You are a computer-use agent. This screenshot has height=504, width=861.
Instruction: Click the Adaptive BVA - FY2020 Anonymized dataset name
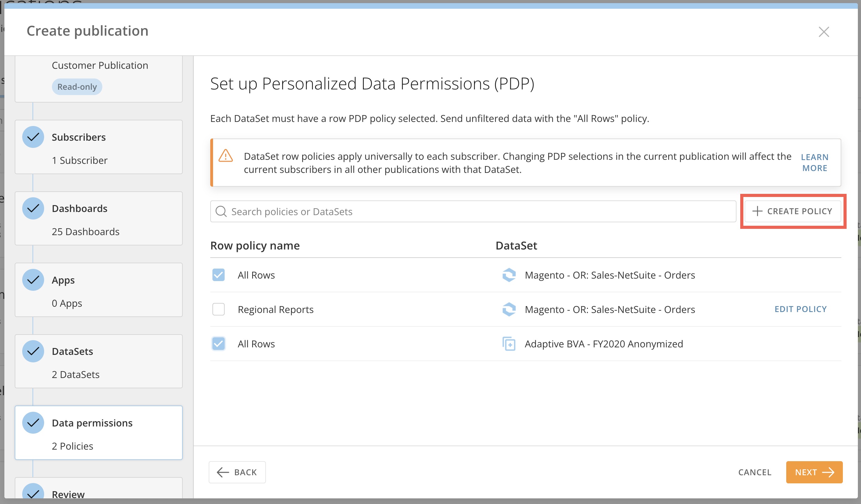pos(604,344)
